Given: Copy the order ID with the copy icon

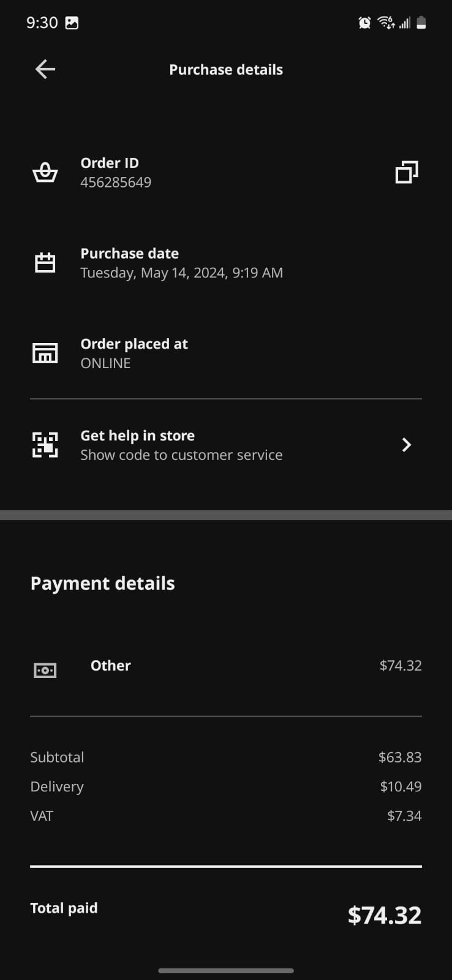Looking at the screenshot, I should [407, 172].
